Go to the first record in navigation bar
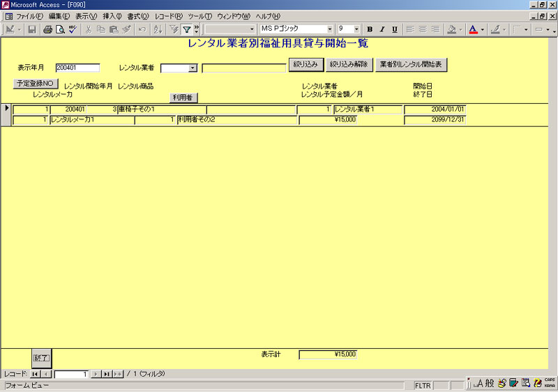The height and width of the screenshot is (392, 558). [35, 375]
